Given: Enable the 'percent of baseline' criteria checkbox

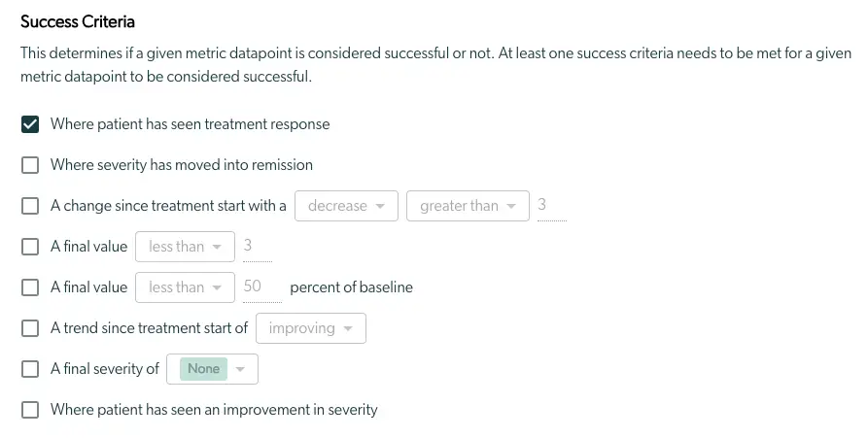Looking at the screenshot, I should point(30,287).
